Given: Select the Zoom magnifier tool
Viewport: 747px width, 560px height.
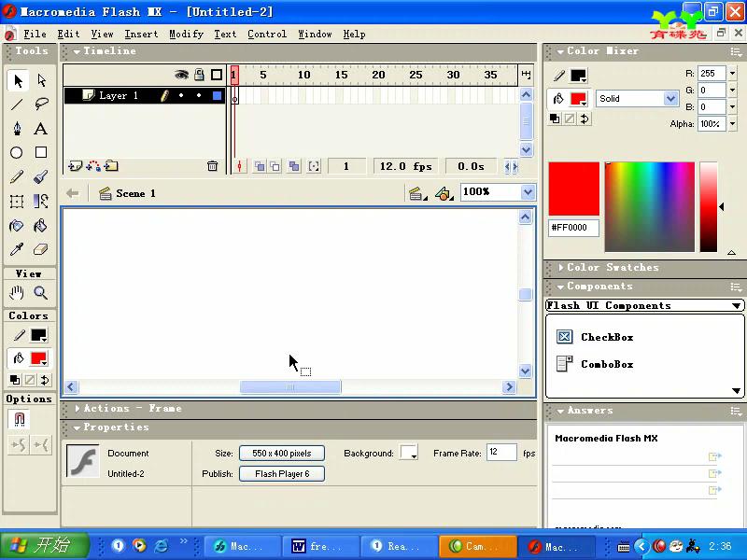Looking at the screenshot, I should 41,292.
